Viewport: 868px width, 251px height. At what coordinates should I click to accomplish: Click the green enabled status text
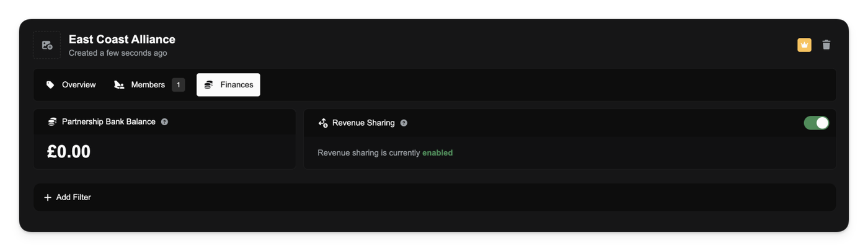(437, 152)
